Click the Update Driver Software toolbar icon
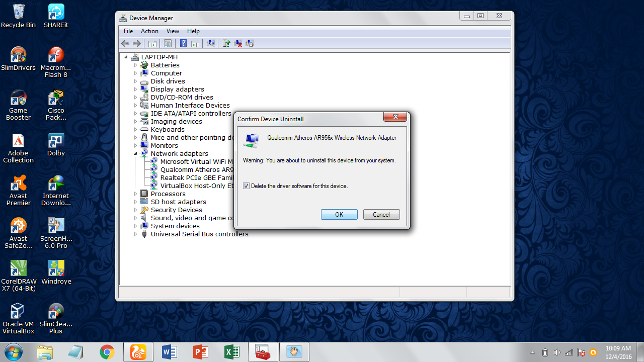644x362 pixels. 226,44
